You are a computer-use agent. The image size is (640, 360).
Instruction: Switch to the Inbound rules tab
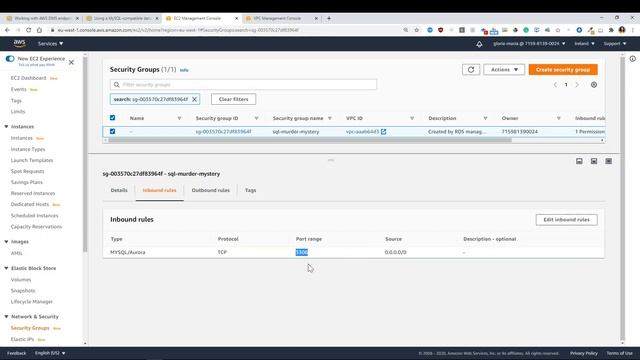(159, 191)
